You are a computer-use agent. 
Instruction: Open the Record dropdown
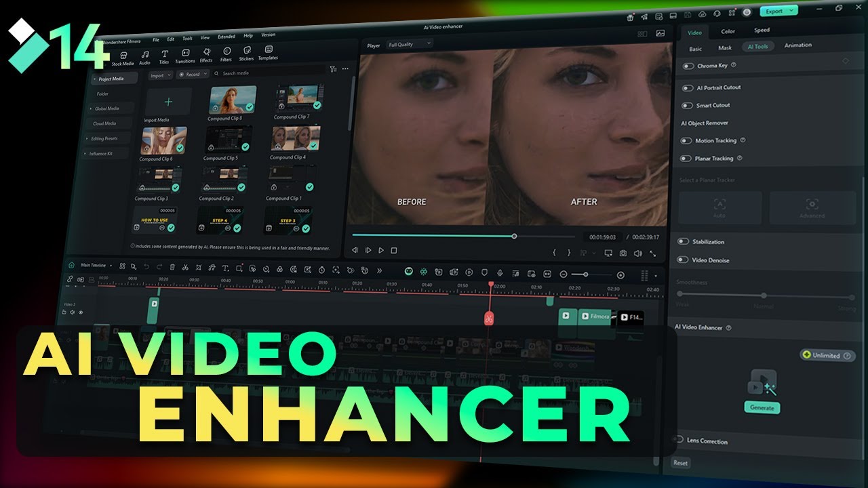click(193, 75)
